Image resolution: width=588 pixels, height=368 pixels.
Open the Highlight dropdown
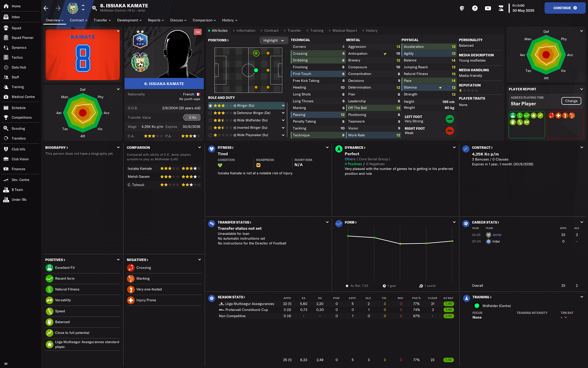pyautogui.click(x=273, y=40)
